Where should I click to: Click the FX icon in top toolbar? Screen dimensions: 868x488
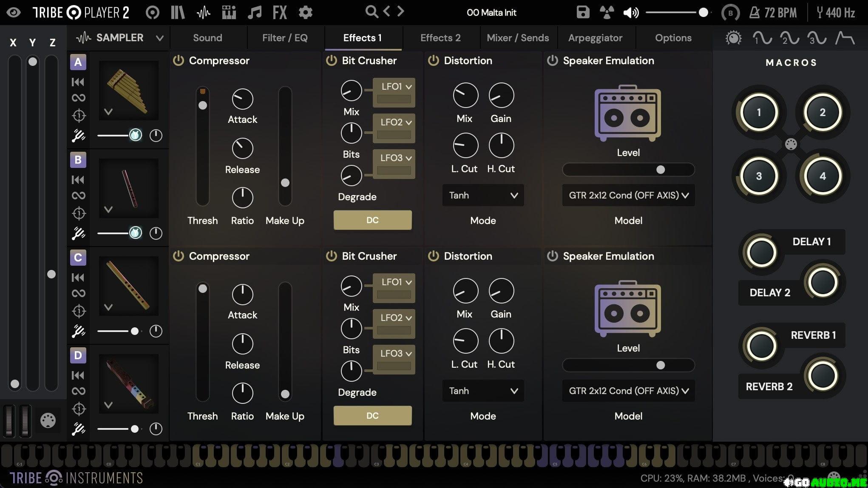click(280, 12)
